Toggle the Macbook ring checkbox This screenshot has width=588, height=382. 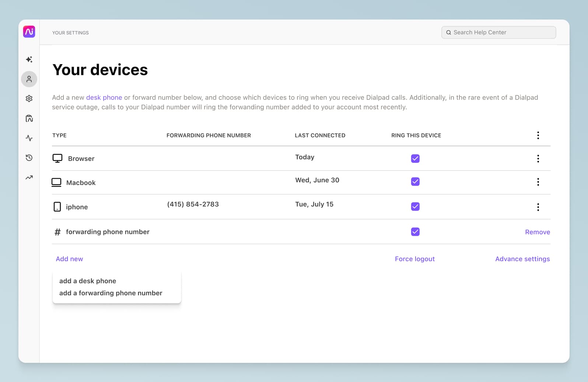point(415,182)
